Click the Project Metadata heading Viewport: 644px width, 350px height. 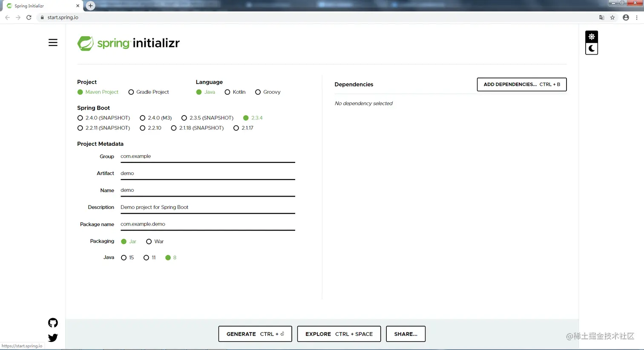click(101, 144)
